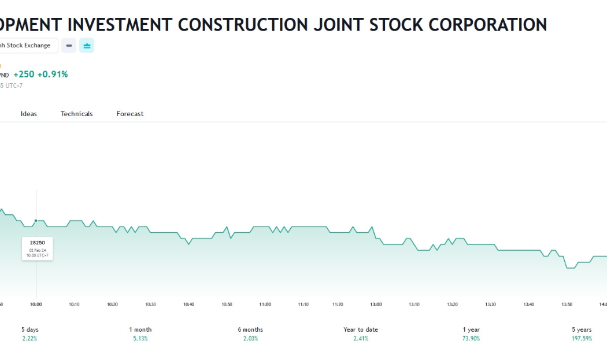Open the Forecast tab

click(130, 114)
